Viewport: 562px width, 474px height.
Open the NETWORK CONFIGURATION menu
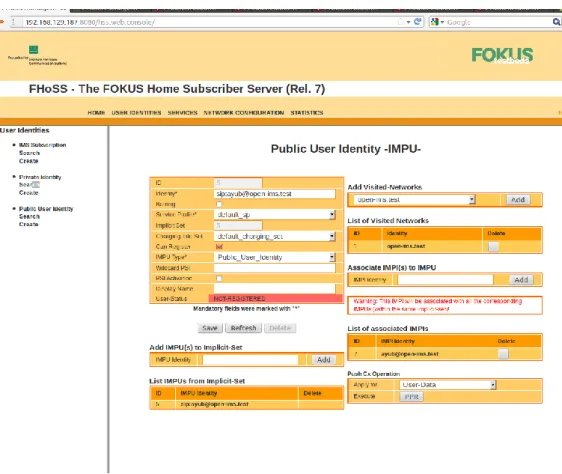coord(244,113)
